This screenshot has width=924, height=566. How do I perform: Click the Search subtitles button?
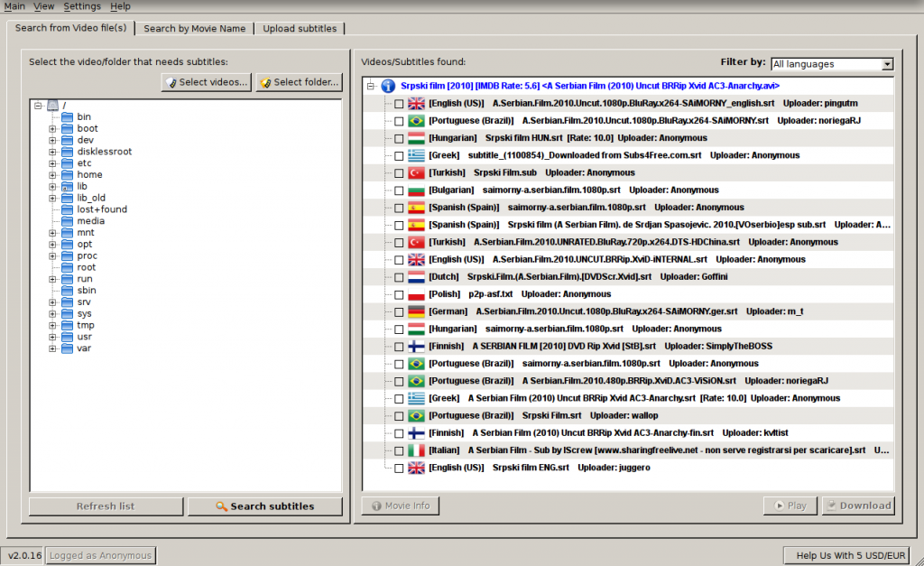265,506
